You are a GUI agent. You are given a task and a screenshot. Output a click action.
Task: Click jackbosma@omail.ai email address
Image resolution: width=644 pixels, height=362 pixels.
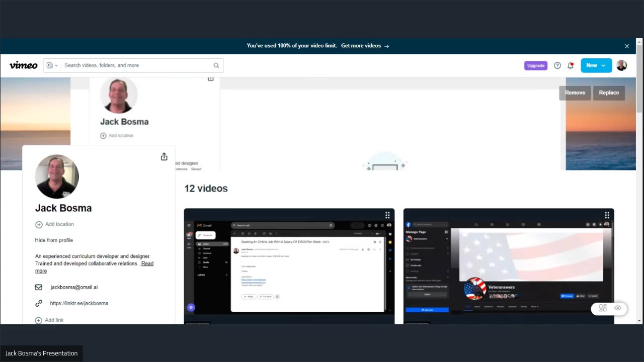(74, 287)
